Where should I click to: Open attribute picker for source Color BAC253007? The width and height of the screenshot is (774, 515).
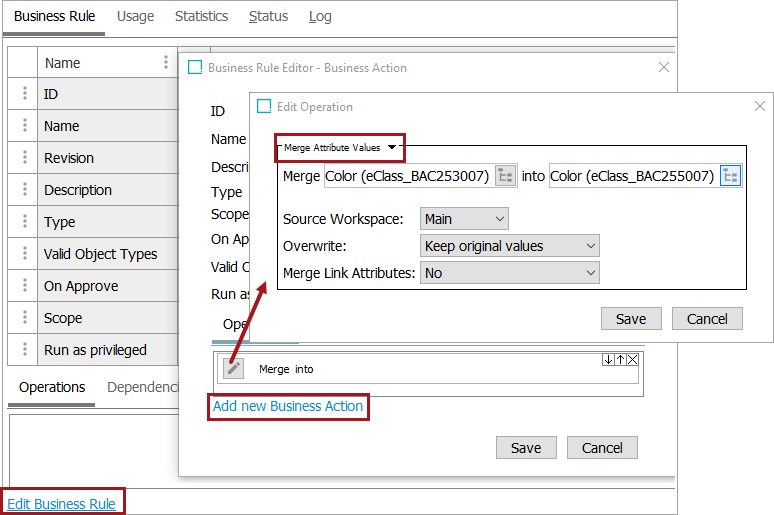click(506, 176)
